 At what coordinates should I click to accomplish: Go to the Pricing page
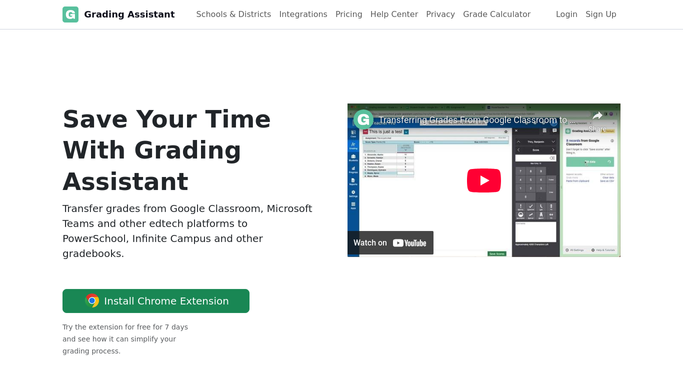348,14
